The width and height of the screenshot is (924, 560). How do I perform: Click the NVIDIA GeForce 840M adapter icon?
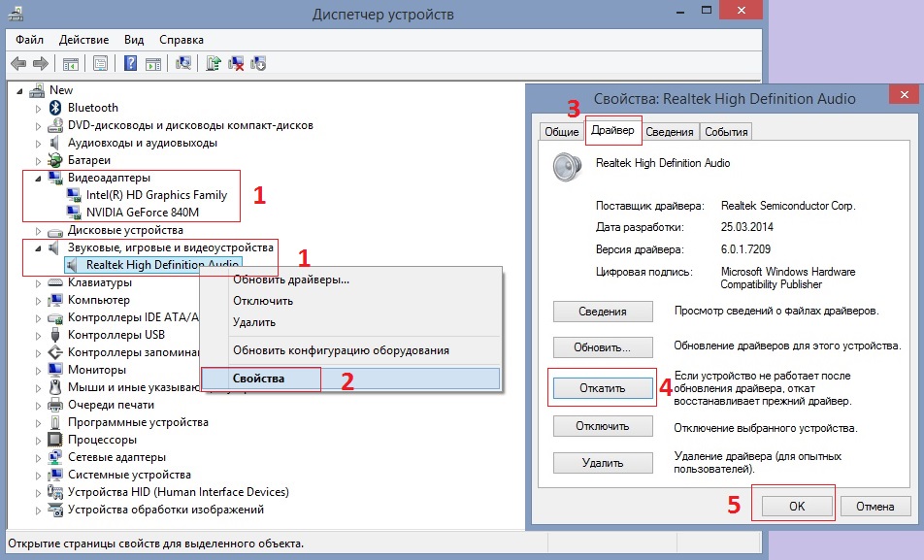point(74,213)
